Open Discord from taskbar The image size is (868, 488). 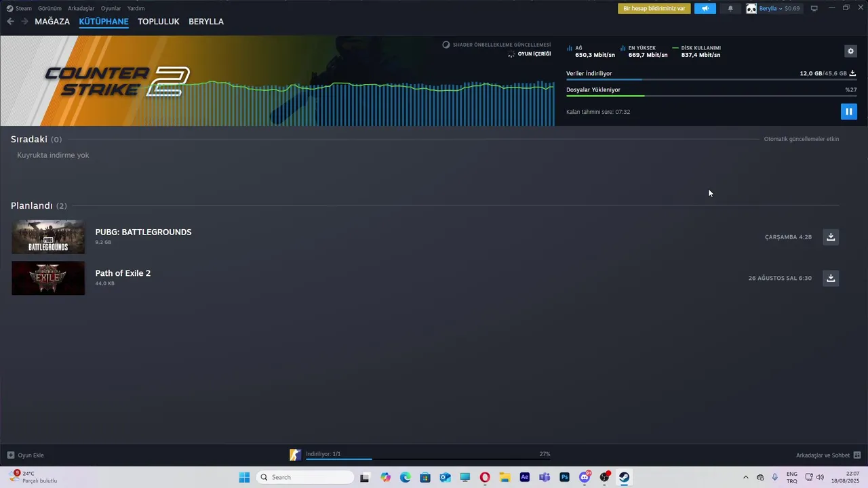click(585, 477)
